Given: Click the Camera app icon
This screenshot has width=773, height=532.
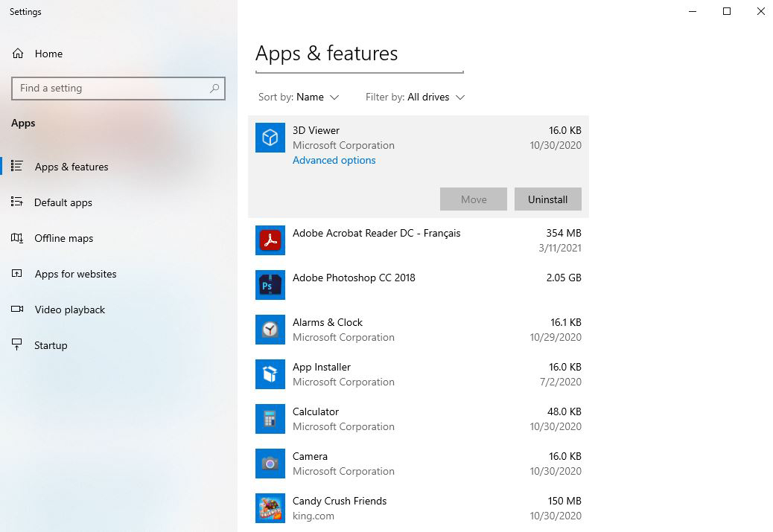Looking at the screenshot, I should [270, 464].
